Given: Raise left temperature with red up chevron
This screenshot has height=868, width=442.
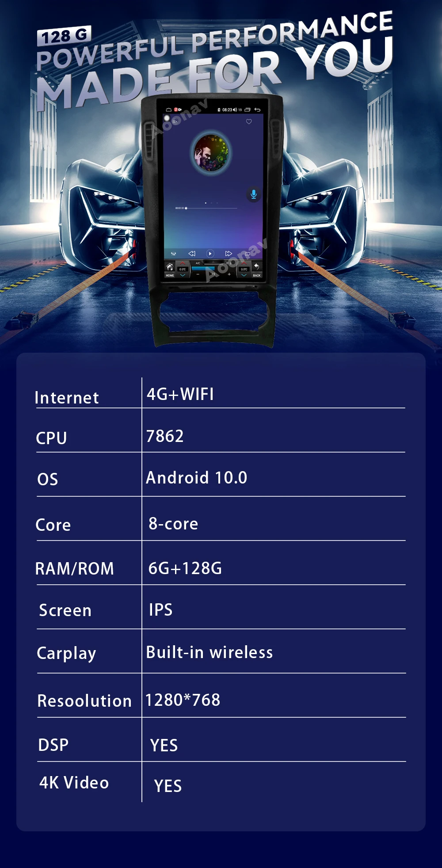Looking at the screenshot, I should point(183,263).
